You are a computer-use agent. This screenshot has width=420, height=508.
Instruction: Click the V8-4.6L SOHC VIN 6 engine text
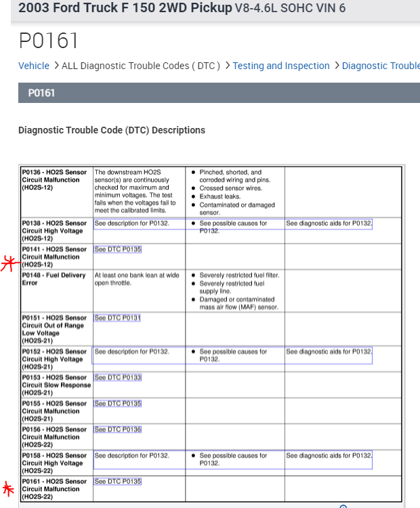[291, 8]
